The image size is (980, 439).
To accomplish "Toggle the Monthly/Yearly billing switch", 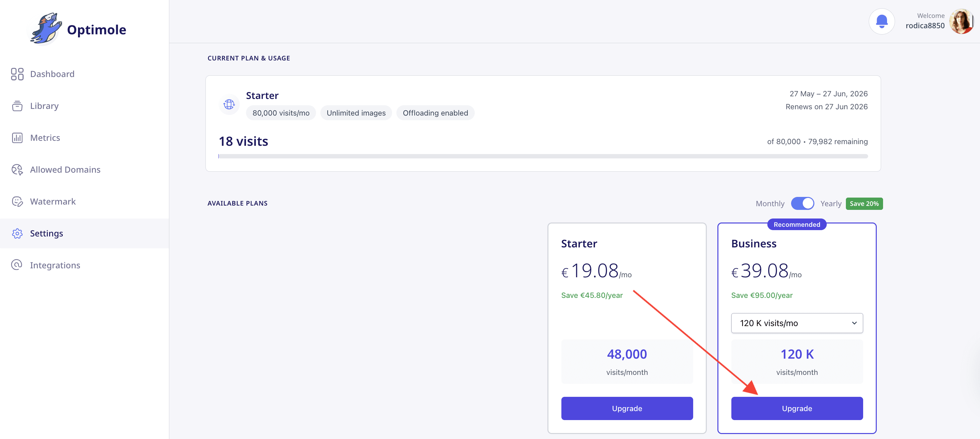I will pos(802,204).
